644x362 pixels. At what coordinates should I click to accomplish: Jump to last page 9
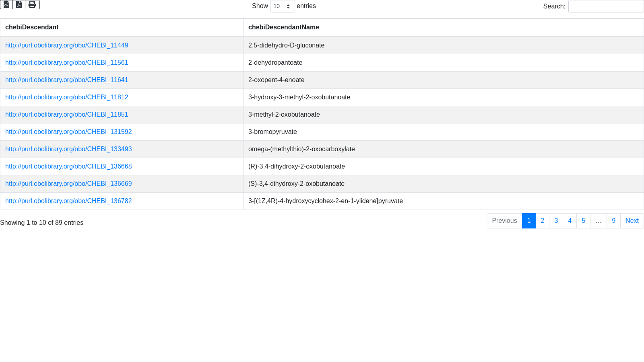[613, 221]
